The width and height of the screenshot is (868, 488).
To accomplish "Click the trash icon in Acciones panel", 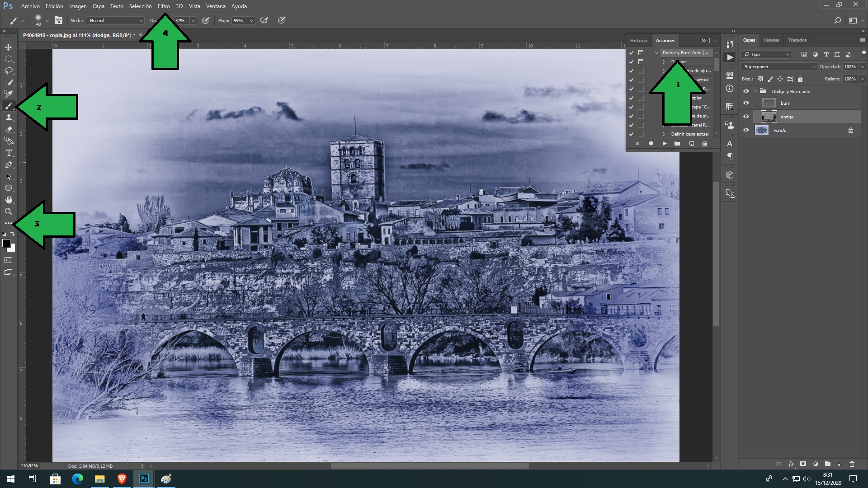I will click(x=704, y=144).
